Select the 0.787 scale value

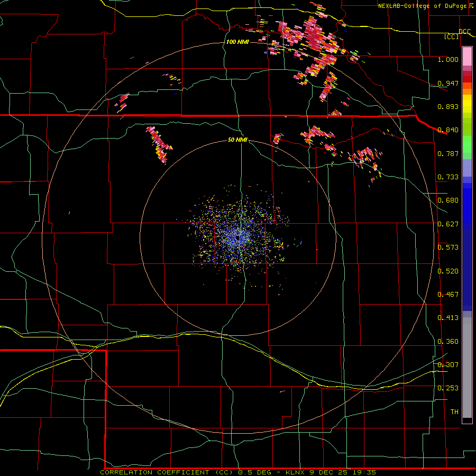(448, 153)
